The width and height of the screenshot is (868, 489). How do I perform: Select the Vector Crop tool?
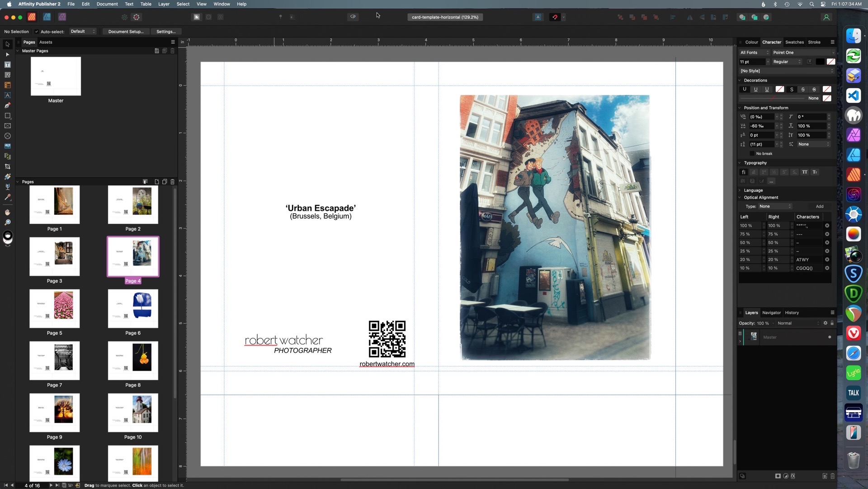click(7, 166)
